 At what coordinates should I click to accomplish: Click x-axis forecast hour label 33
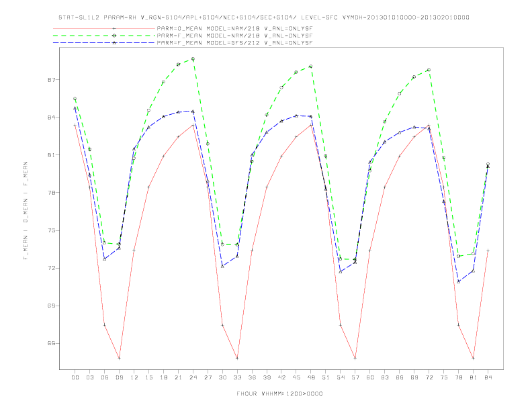point(237,377)
